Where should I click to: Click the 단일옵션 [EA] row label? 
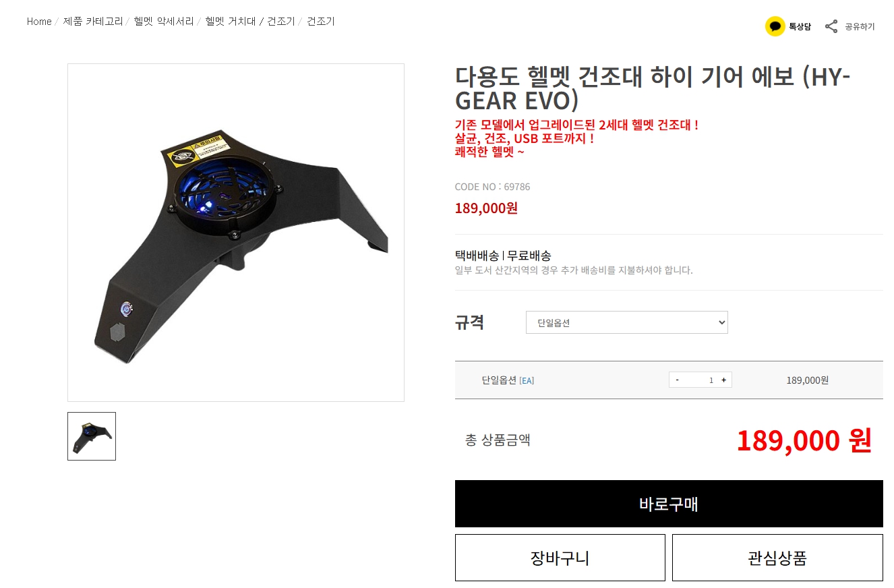pos(508,380)
